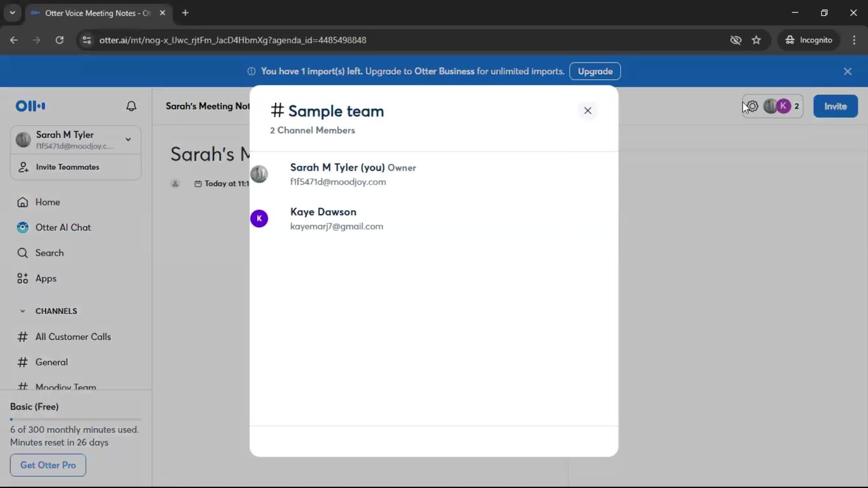Select the All Customer Calls channel
This screenshot has width=868, height=488.
(x=73, y=337)
